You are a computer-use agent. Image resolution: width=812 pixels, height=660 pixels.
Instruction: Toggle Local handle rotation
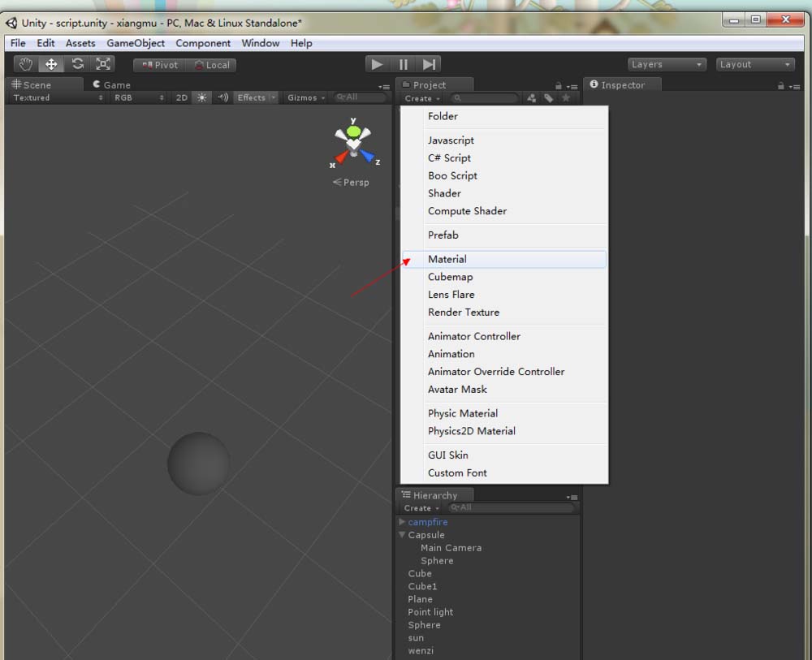211,65
